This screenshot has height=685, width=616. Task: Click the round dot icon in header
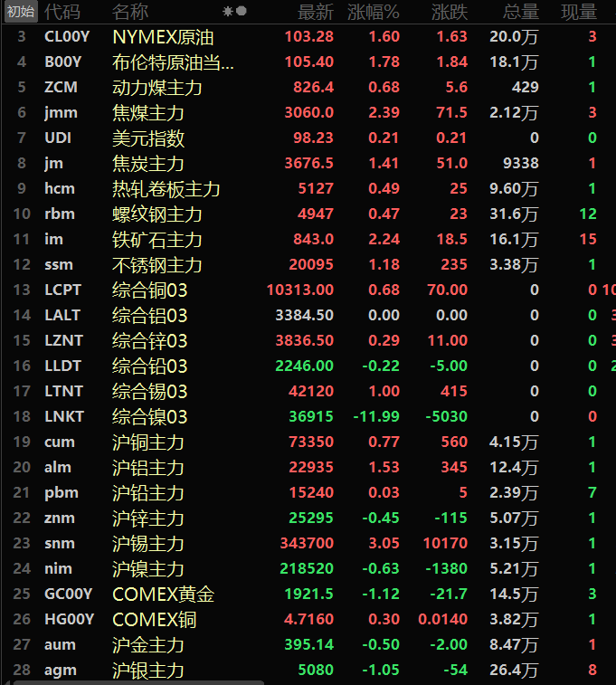241,12
